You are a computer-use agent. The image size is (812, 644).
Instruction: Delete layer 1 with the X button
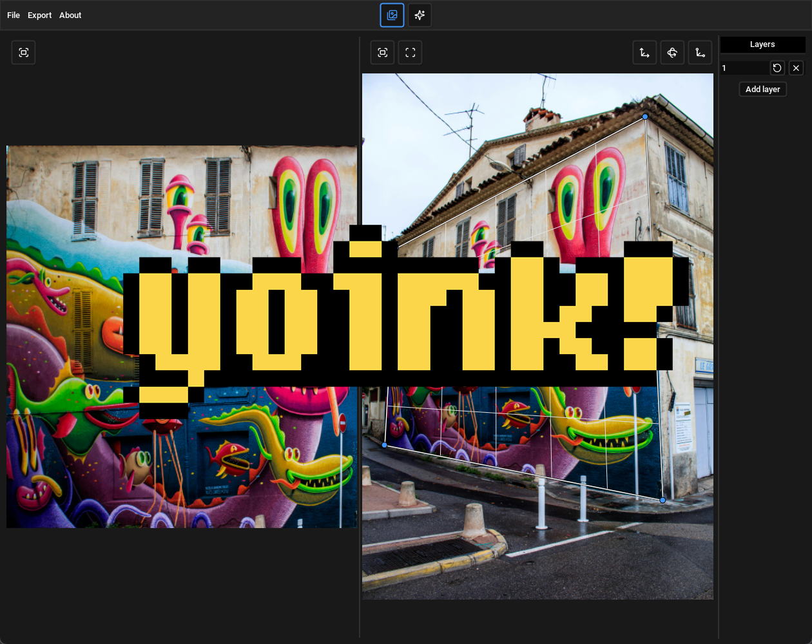point(796,68)
